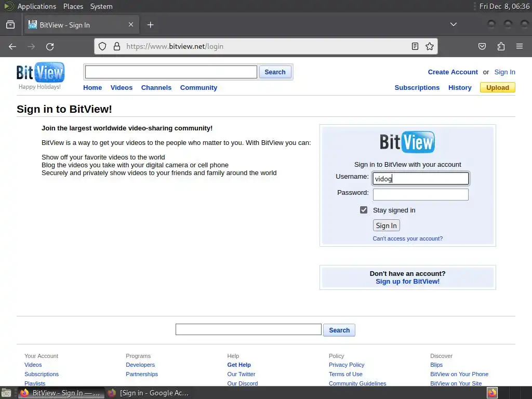Click the Sign In form button
The height and width of the screenshot is (399, 532).
coord(387,225)
